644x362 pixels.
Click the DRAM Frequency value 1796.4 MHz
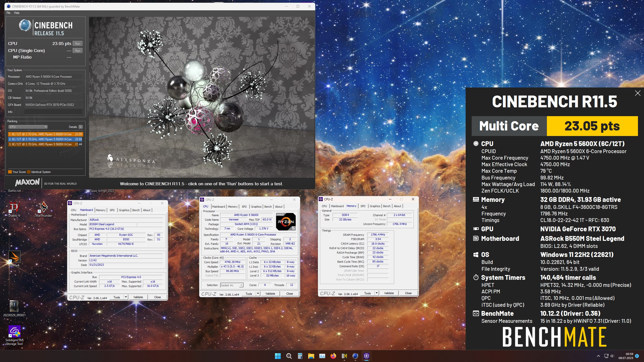tap(378, 235)
